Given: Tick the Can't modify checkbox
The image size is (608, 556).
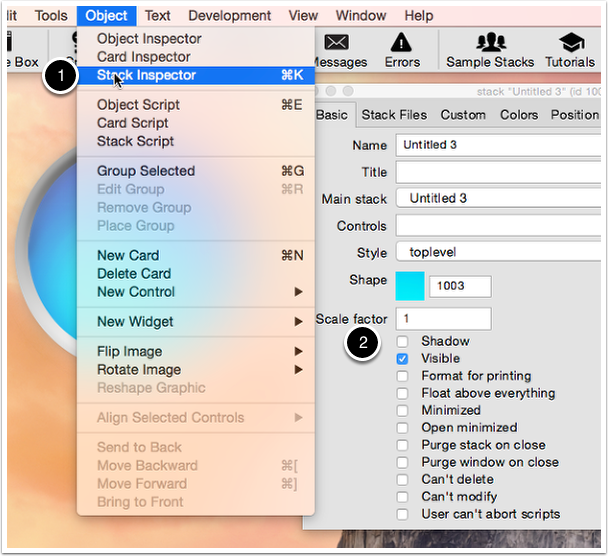Looking at the screenshot, I should pos(402,497).
